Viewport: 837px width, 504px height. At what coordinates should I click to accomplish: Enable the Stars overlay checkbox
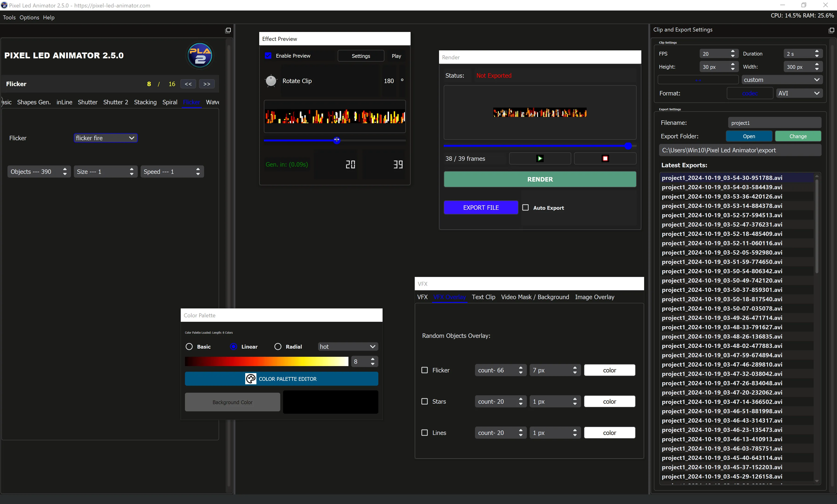425,401
